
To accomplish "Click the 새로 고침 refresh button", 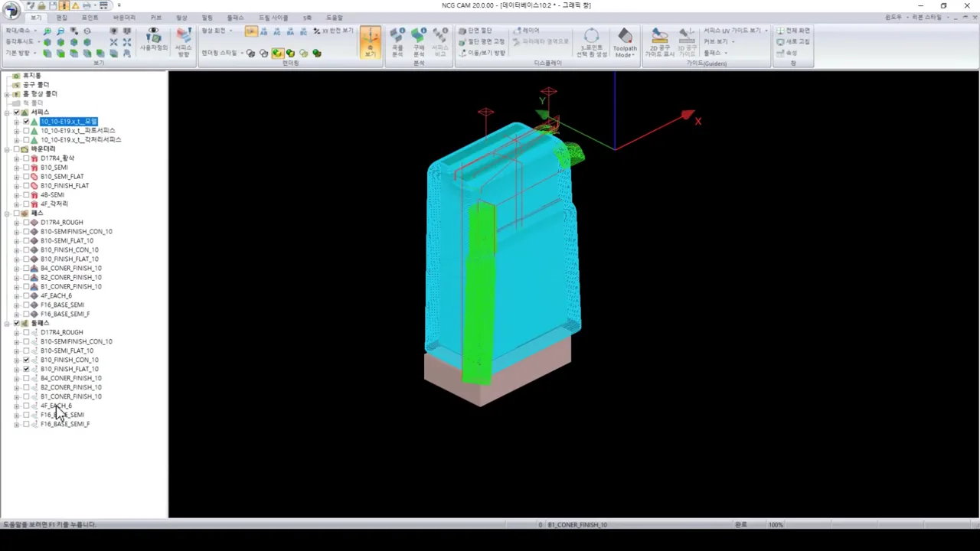I will pos(792,41).
